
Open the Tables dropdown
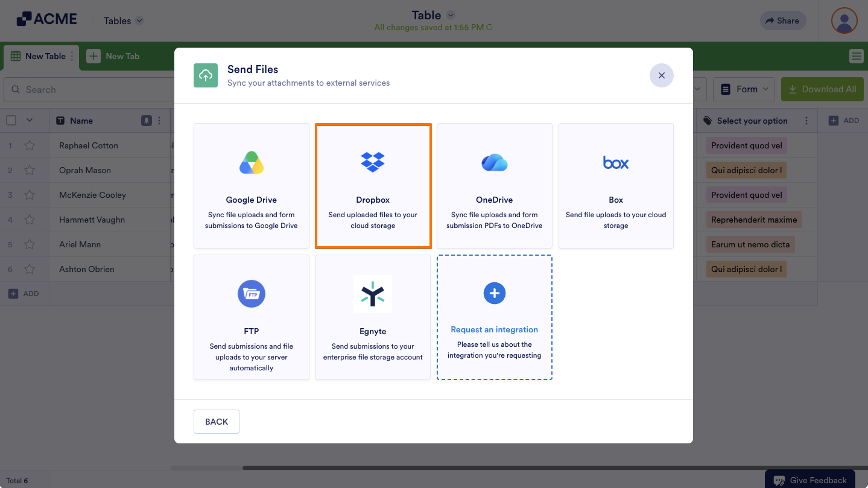124,21
